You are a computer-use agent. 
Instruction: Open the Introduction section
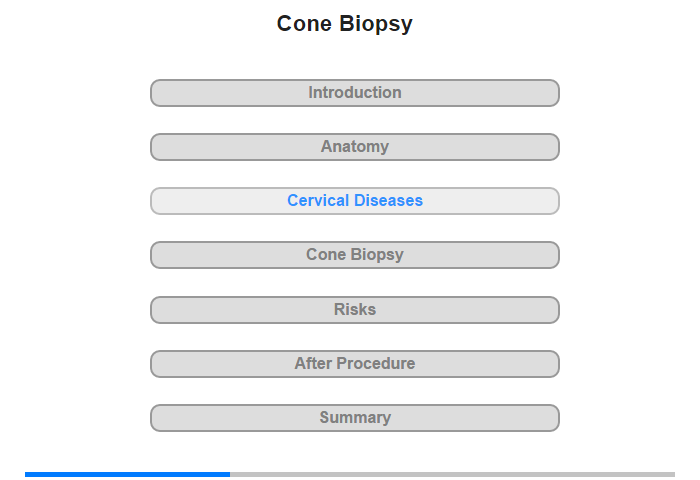pyautogui.click(x=354, y=93)
